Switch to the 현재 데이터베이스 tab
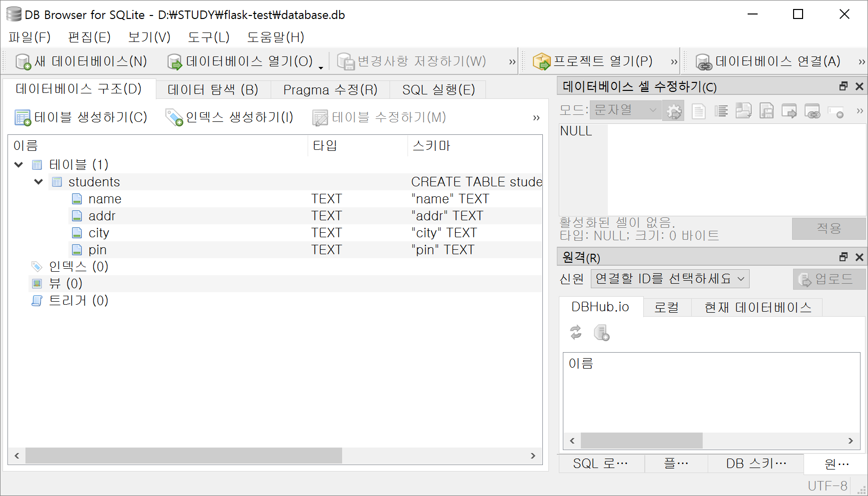Screen dimensions: 868x496 pyautogui.click(x=758, y=307)
